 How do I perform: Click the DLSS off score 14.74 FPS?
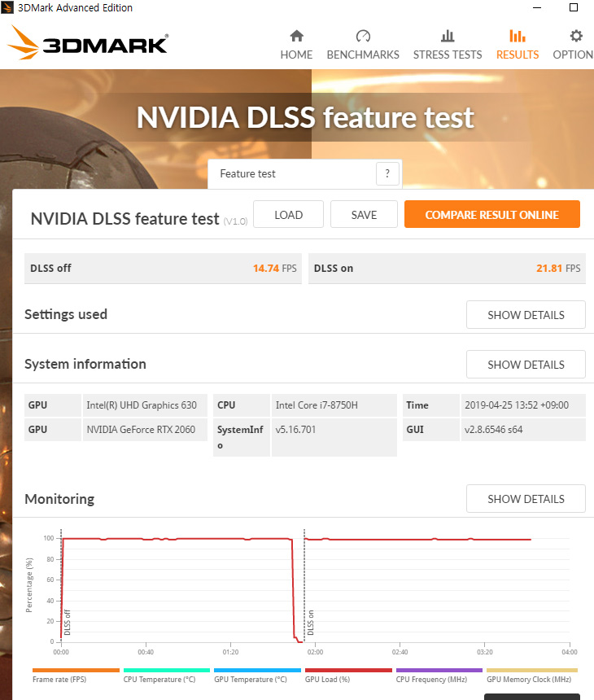pos(274,269)
